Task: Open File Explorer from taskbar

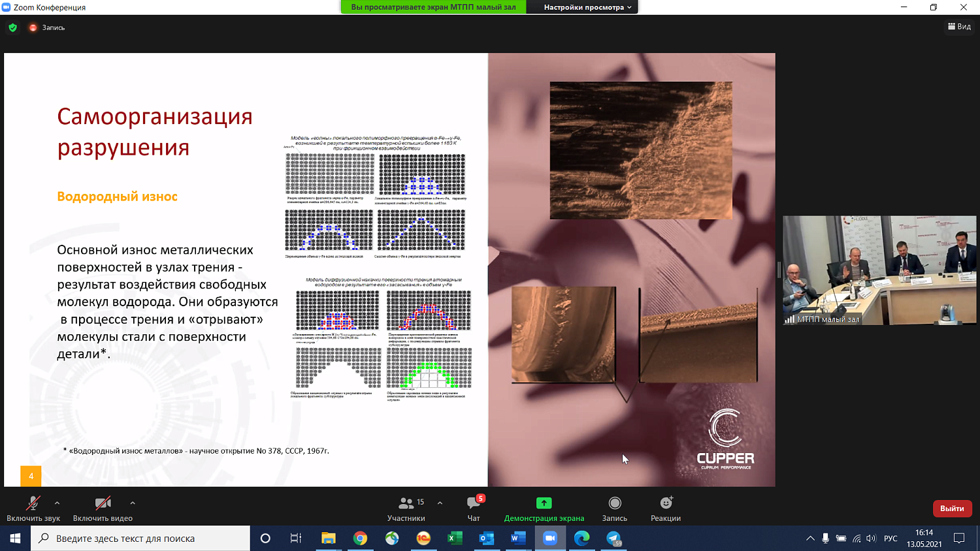Action: (328, 538)
